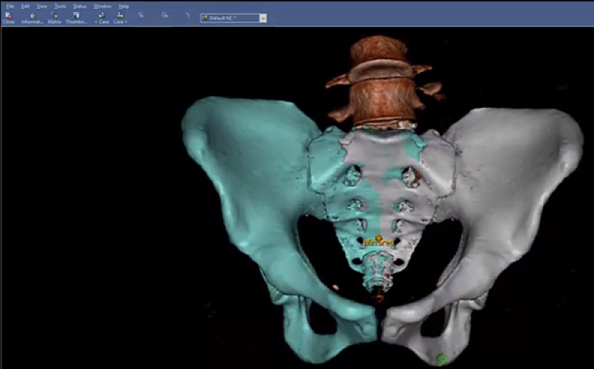Click the Matrix toolbar icon

(x=55, y=18)
